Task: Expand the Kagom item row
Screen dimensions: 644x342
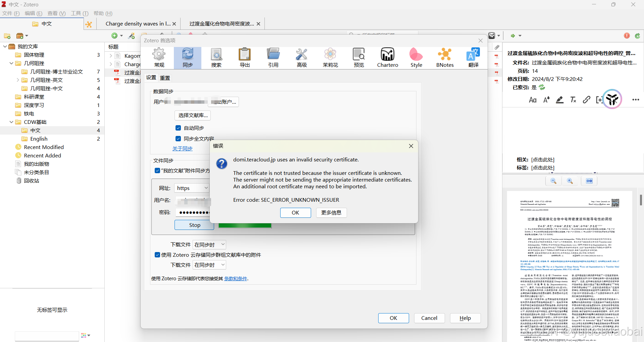Action: pos(111,56)
